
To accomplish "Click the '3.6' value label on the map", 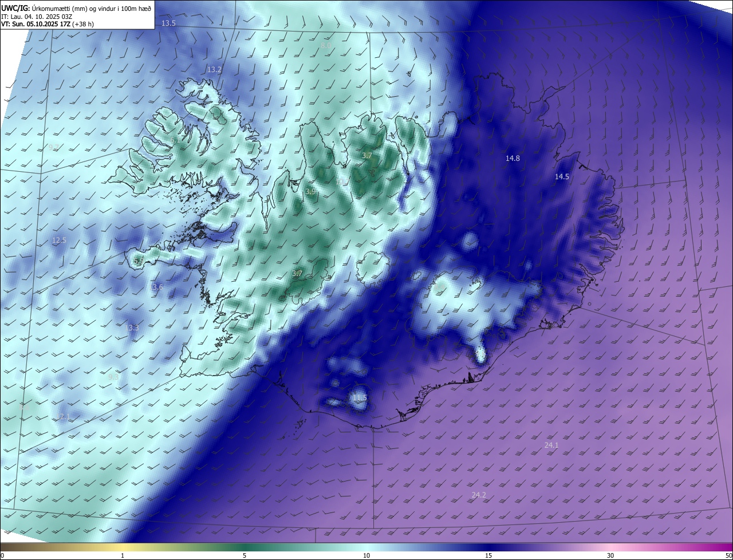I will (x=158, y=287).
